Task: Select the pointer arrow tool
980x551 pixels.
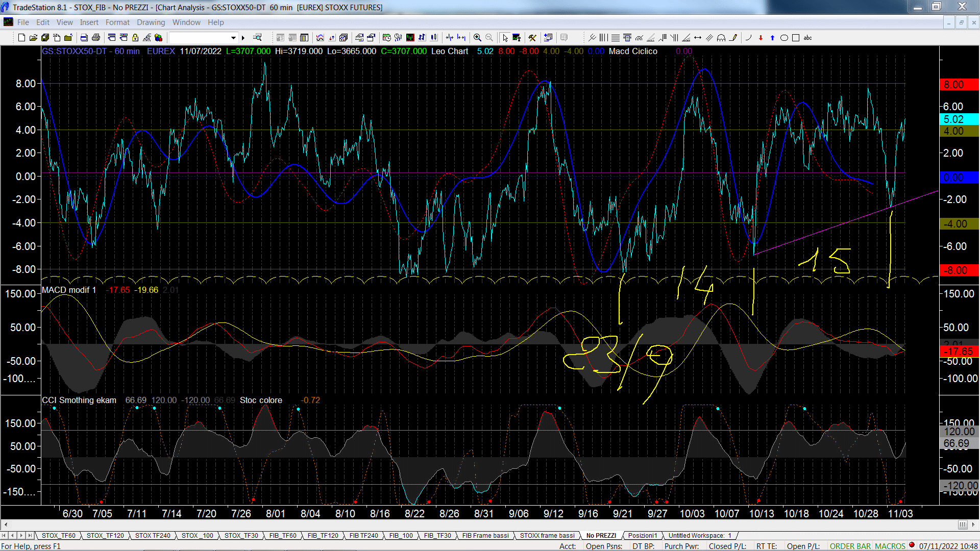Action: [505, 38]
